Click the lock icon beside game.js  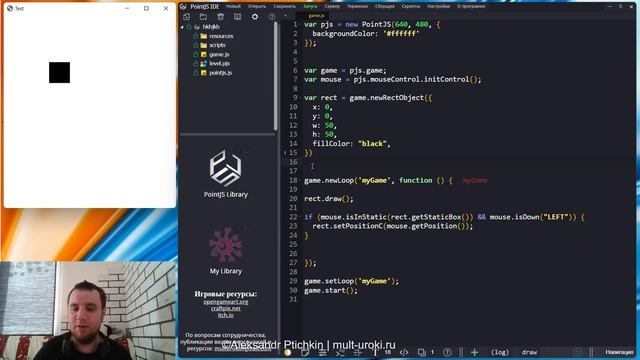(196, 54)
